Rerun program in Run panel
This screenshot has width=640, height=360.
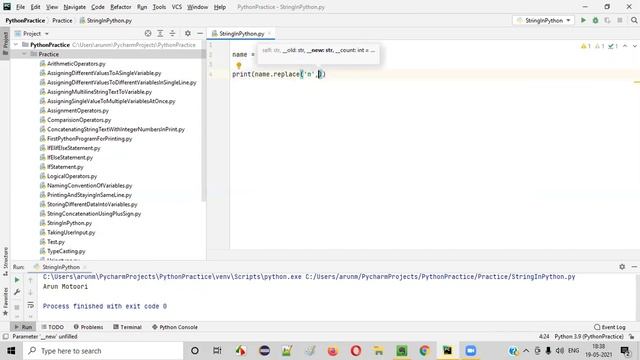click(x=17, y=280)
